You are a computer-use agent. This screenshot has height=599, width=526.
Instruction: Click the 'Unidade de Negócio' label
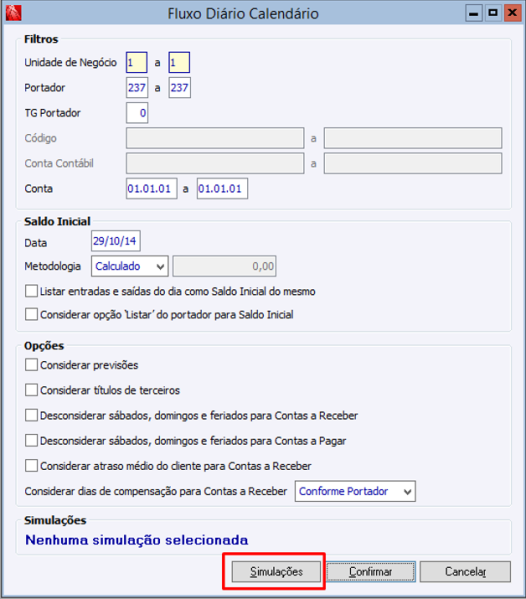71,63
